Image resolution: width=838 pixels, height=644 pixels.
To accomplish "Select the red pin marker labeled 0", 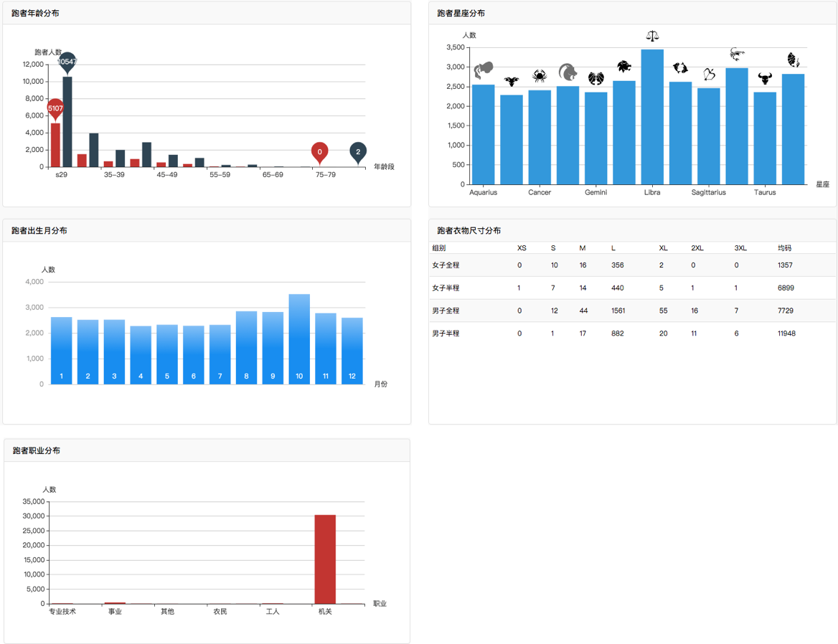I will coord(320,152).
